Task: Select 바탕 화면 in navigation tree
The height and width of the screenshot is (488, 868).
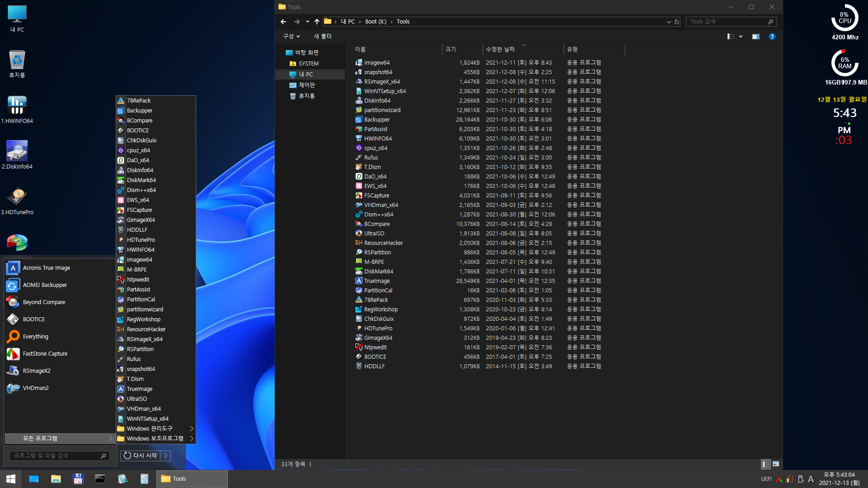Action: point(307,53)
